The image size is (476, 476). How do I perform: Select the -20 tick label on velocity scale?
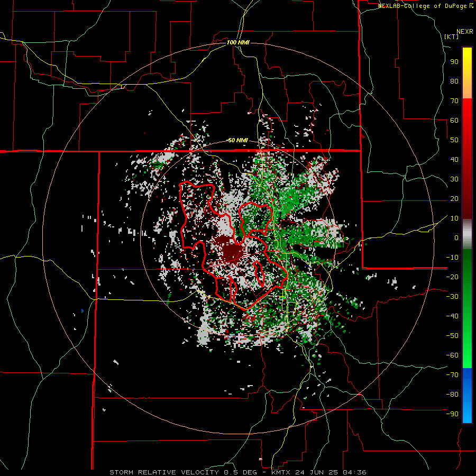coord(452,277)
